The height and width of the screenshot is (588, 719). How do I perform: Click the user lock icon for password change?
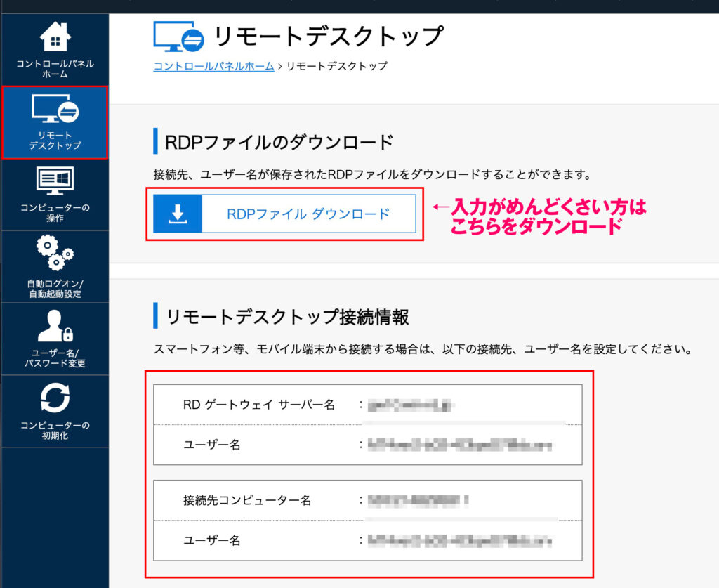pos(55,325)
